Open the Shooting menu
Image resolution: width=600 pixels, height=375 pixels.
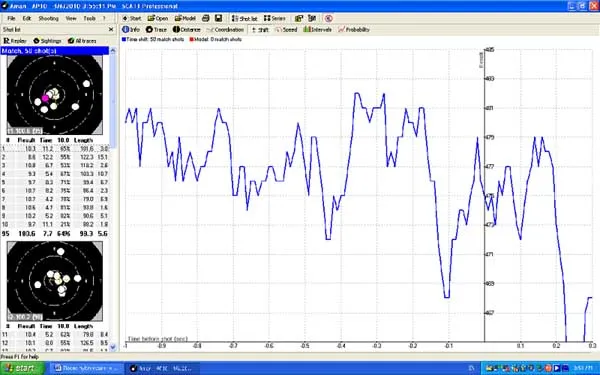tap(48, 18)
